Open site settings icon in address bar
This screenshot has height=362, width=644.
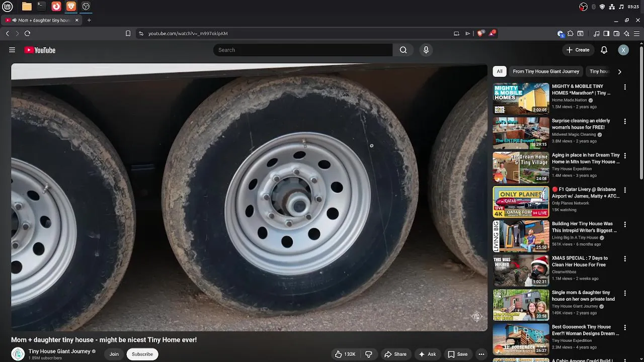pos(141,33)
